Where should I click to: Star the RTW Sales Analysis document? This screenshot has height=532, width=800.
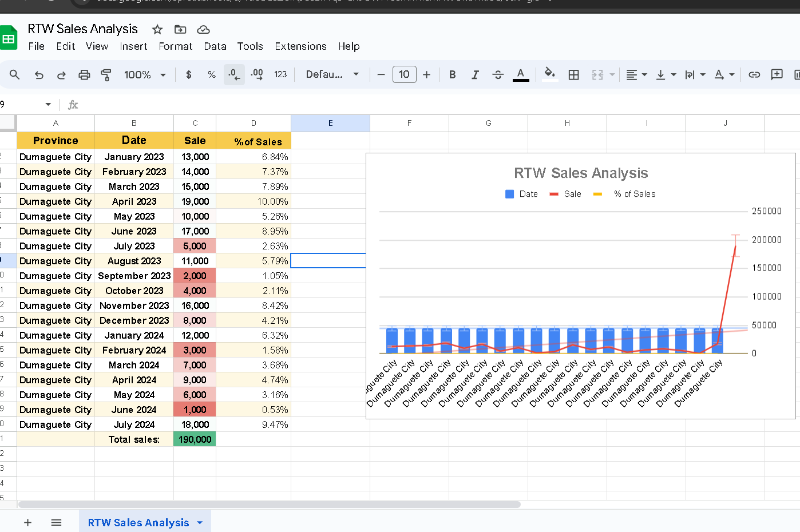click(157, 29)
